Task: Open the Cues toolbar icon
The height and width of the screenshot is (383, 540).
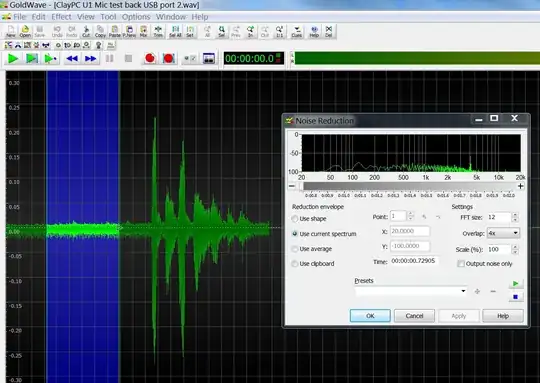Action: tap(297, 31)
